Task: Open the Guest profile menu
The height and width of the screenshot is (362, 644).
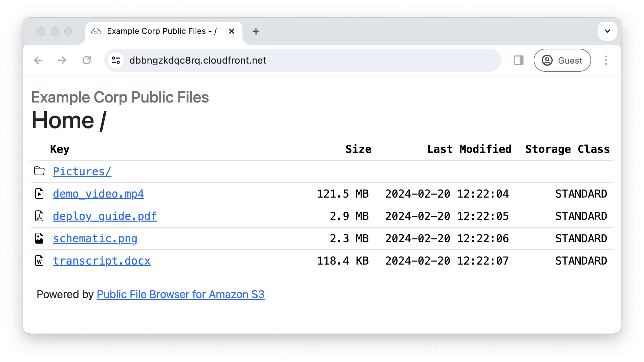Action: [562, 60]
